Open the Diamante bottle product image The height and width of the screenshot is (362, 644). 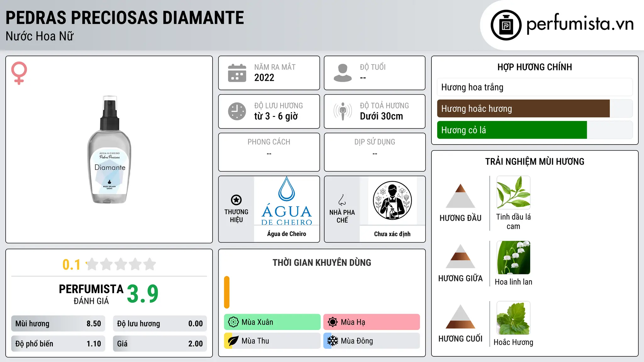(x=109, y=150)
